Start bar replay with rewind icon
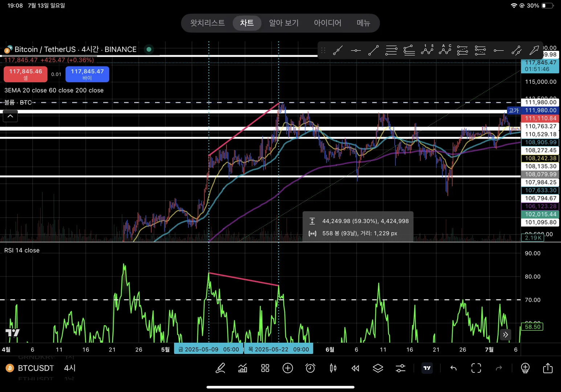 [355, 368]
